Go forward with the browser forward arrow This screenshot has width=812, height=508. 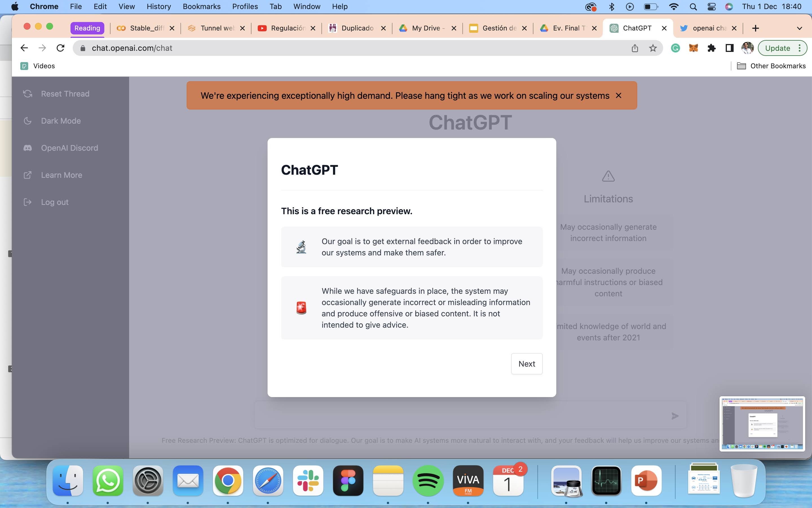coord(42,48)
